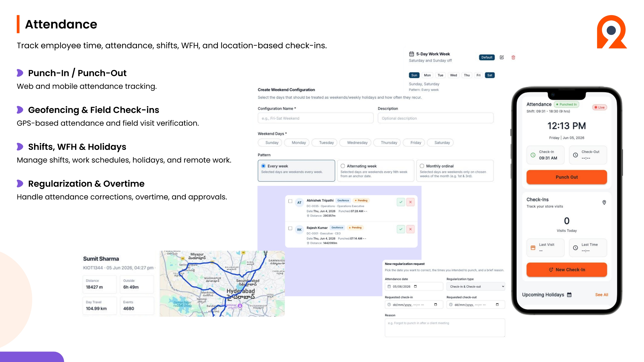Click the Mon tab in 5-Day Work Week
This screenshot has width=644, height=362.
point(427,75)
